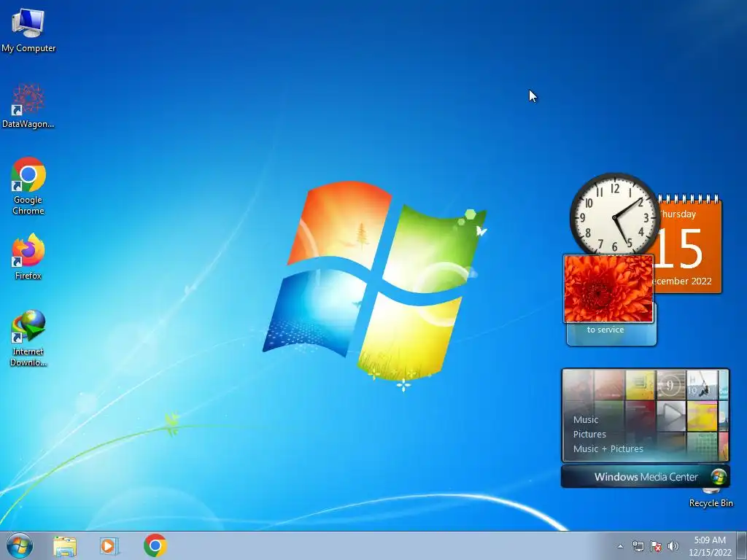Click the Windows Media Center bar
747x560 pixels.
click(645, 477)
